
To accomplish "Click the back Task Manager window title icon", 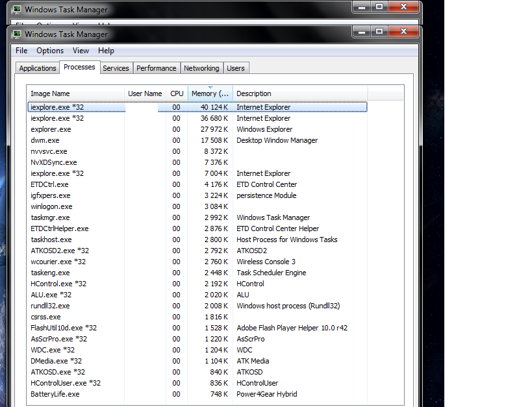I will (x=17, y=10).
